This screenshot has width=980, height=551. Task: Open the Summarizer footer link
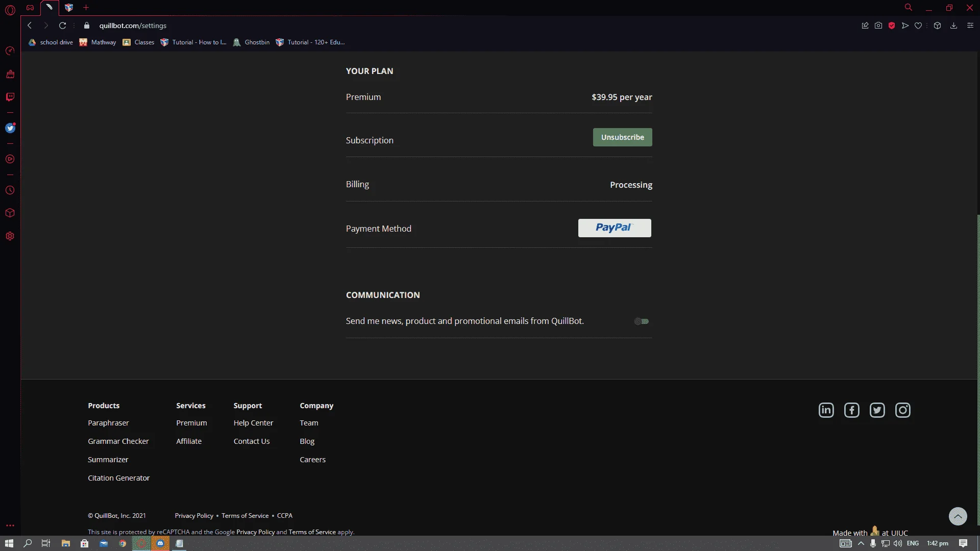tap(108, 460)
